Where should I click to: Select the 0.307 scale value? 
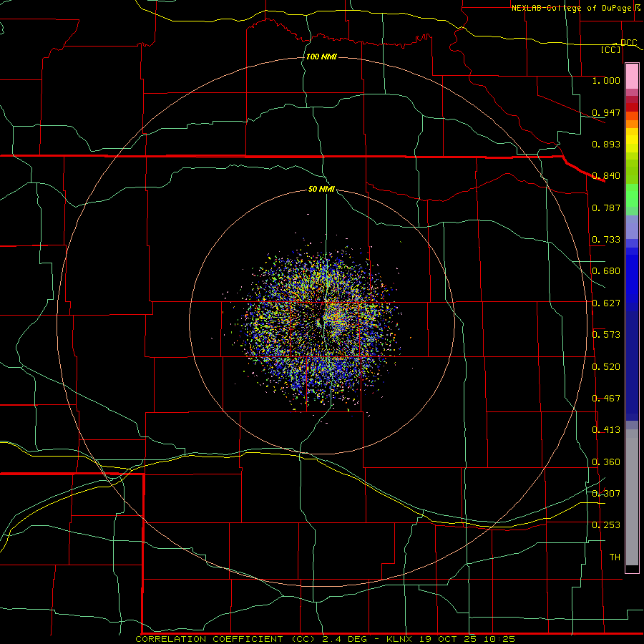(x=606, y=493)
